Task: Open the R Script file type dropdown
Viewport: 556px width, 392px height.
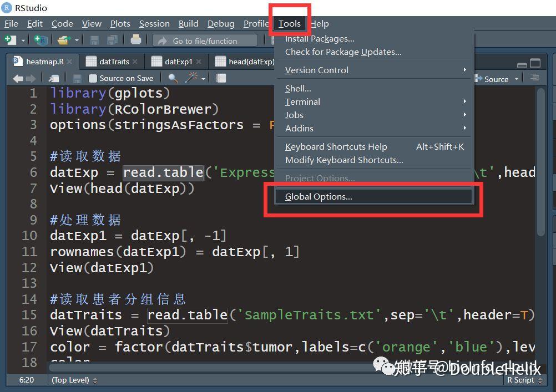Action: 520,380
